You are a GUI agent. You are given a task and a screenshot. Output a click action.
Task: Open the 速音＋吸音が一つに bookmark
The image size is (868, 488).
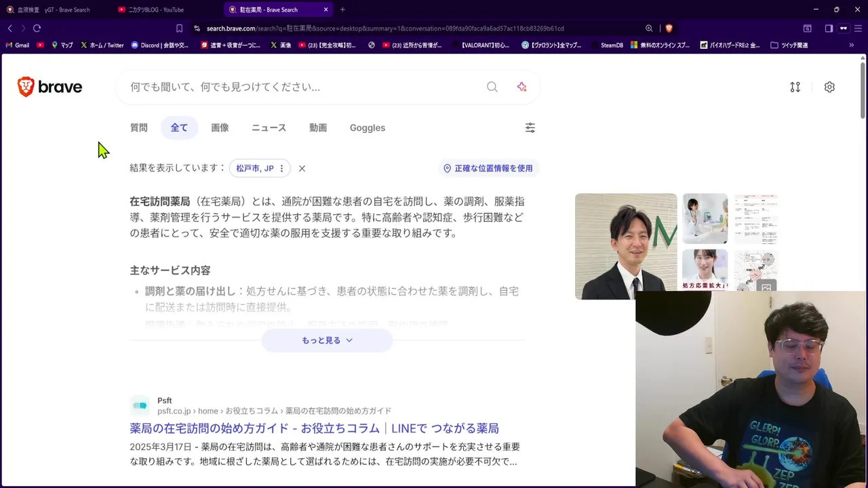coord(231,45)
